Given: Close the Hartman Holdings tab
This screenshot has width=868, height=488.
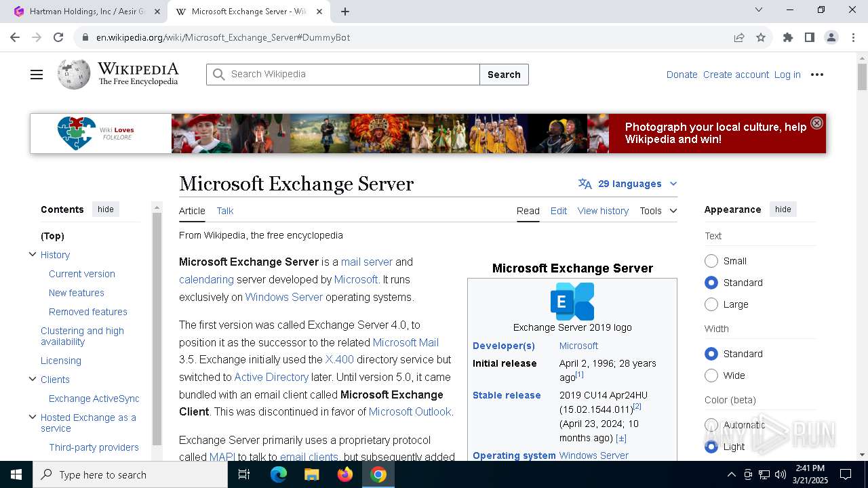Looking at the screenshot, I should point(157,12).
